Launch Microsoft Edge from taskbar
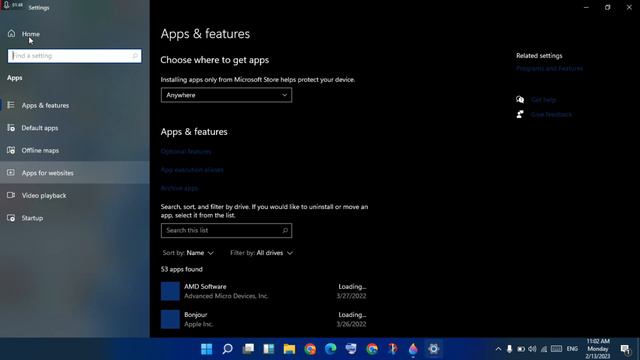The image size is (640, 360). point(331,349)
